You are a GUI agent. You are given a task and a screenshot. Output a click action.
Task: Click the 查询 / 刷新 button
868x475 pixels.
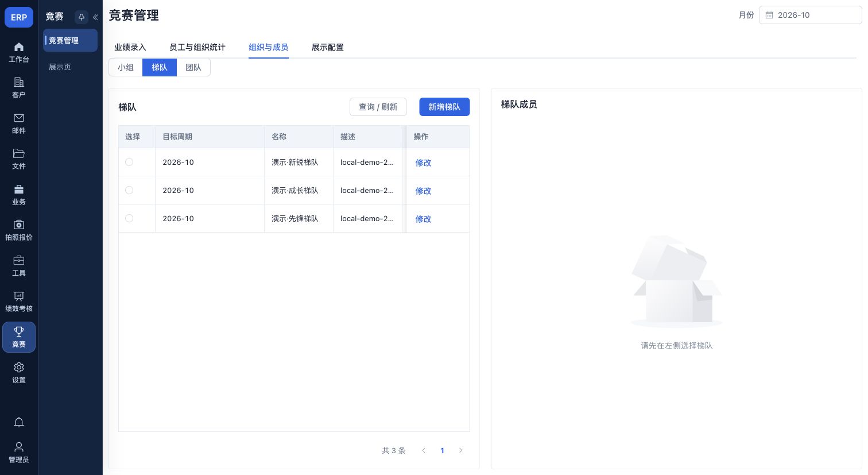pyautogui.click(x=378, y=107)
